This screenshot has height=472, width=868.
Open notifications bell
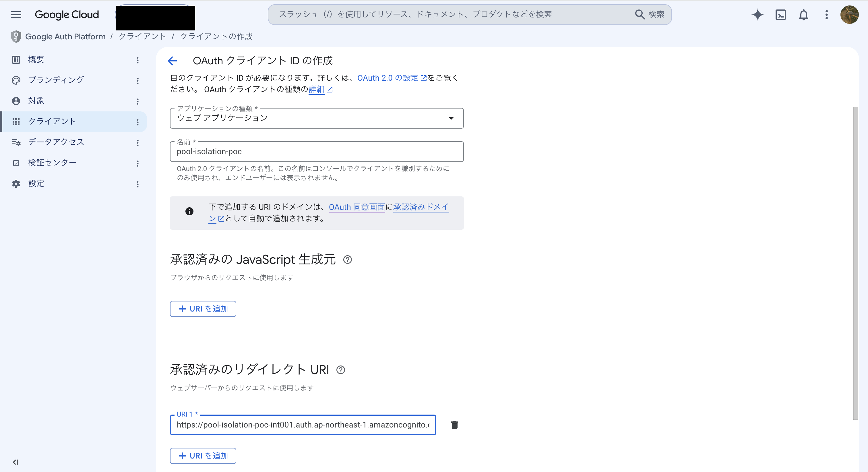804,14
